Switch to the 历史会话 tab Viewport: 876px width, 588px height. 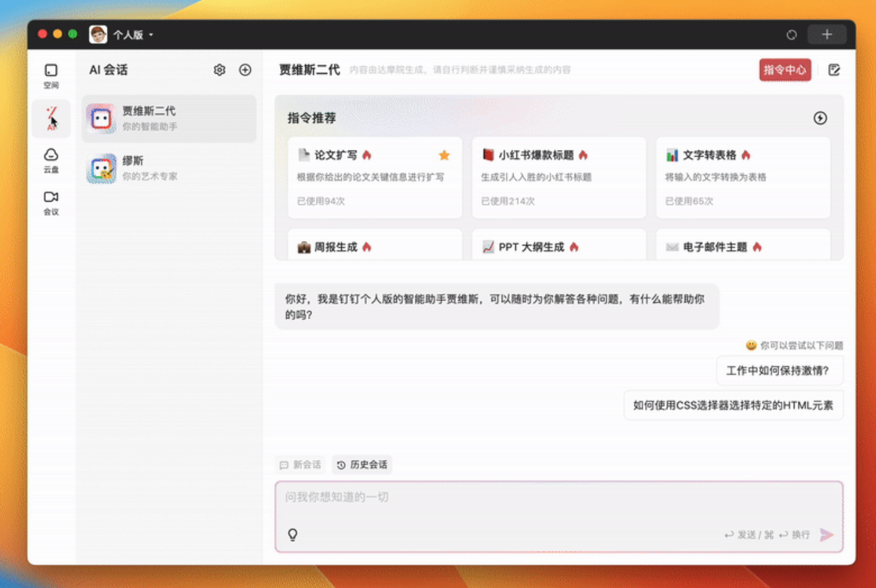[362, 465]
